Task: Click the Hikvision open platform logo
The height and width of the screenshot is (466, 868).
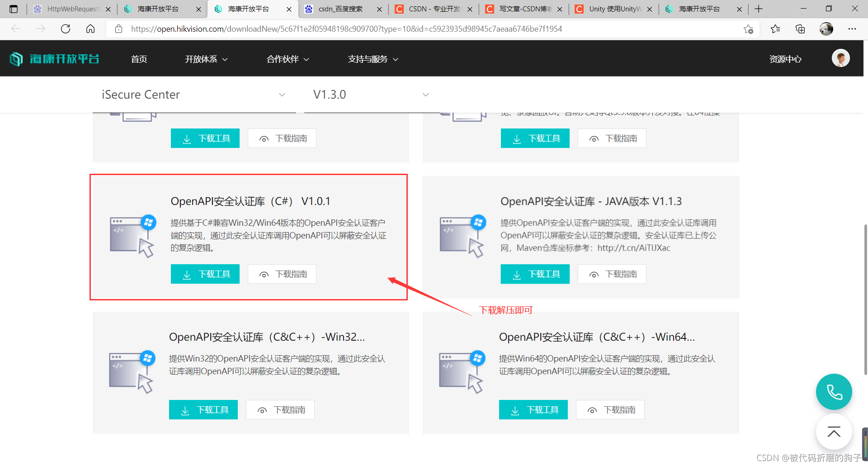Action: [x=54, y=59]
